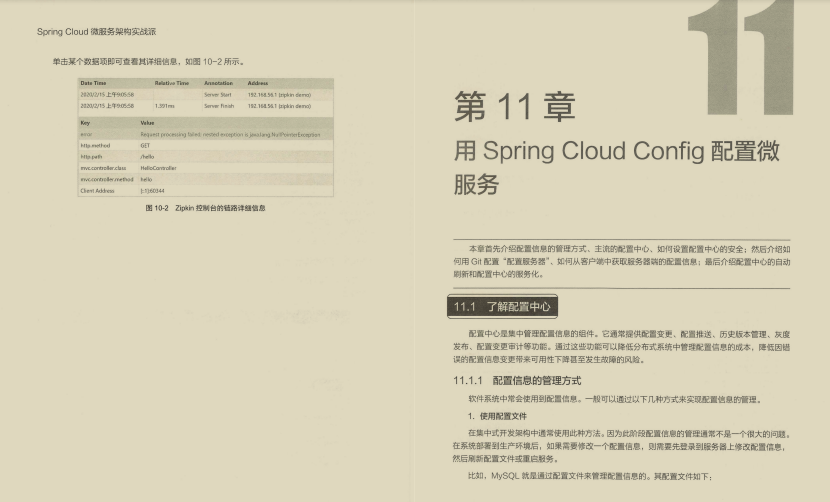The image size is (830, 502).
Task: Click the subsection heading '11.1.1 配置信息的管理方式'
Action: [x=517, y=381]
